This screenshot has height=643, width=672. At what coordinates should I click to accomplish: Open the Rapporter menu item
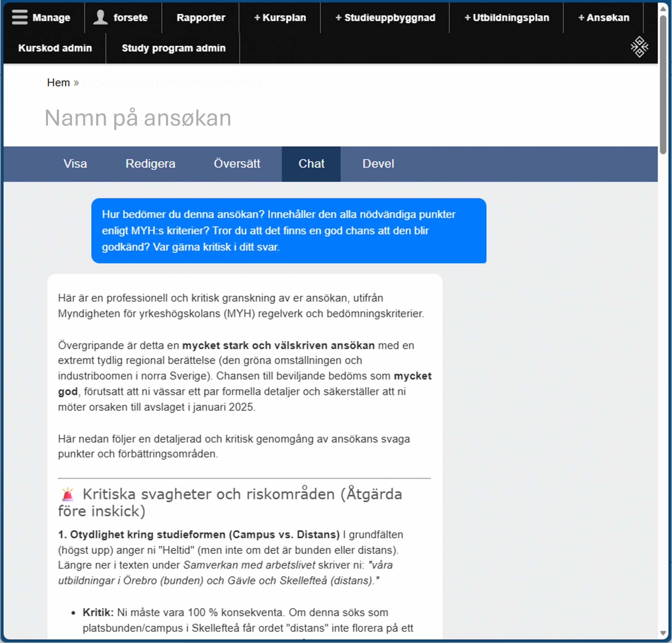[201, 17]
